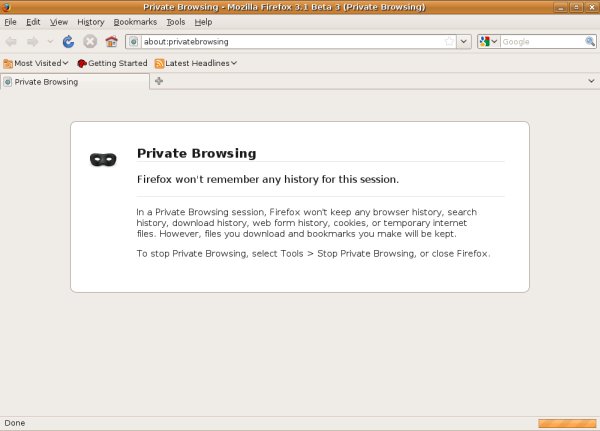The height and width of the screenshot is (431, 600).
Task: Expand the Latest Headlines feed
Action: 196,63
